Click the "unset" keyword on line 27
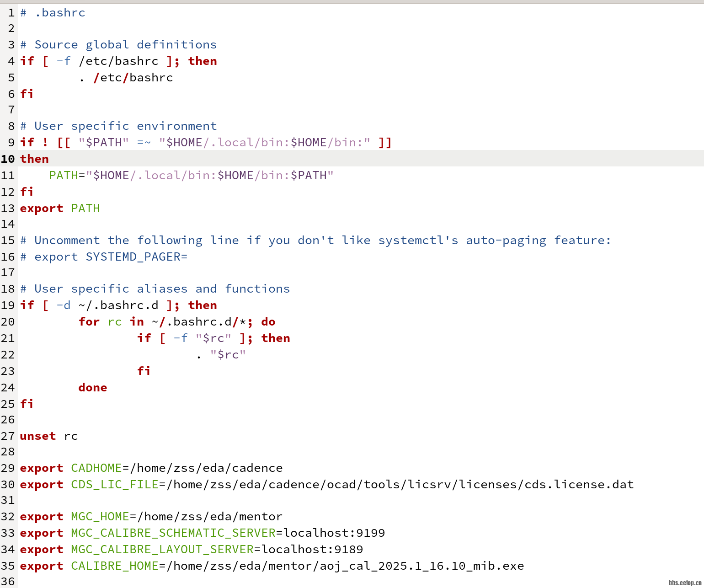The height and width of the screenshot is (588, 704). click(37, 436)
